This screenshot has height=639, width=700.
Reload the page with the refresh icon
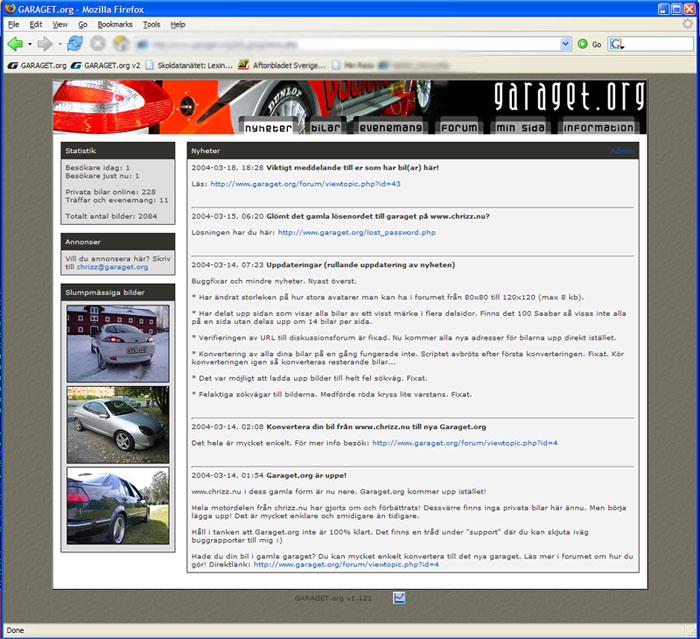click(x=75, y=44)
